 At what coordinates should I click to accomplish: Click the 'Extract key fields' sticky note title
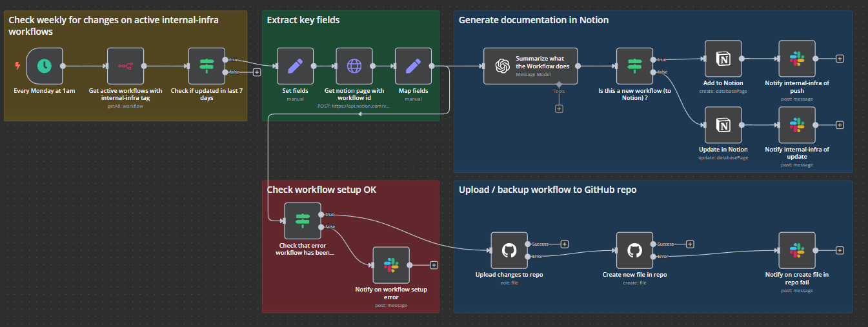[303, 20]
